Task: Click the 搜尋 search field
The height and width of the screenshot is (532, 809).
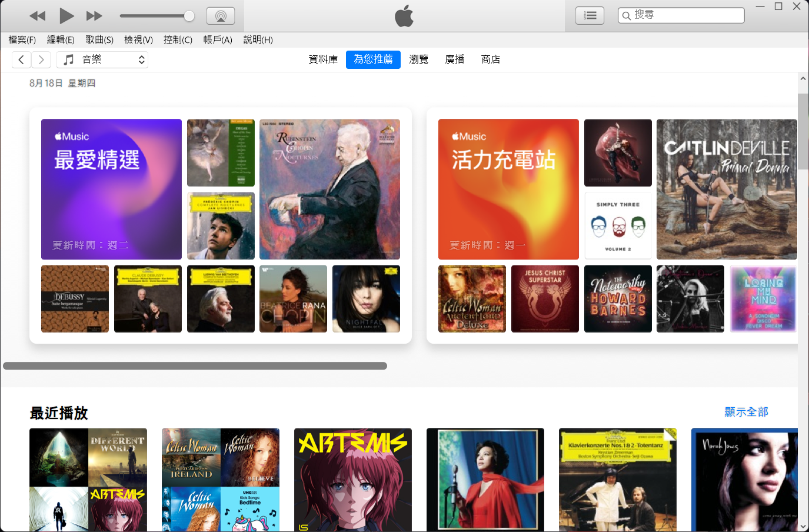Action: pos(681,15)
